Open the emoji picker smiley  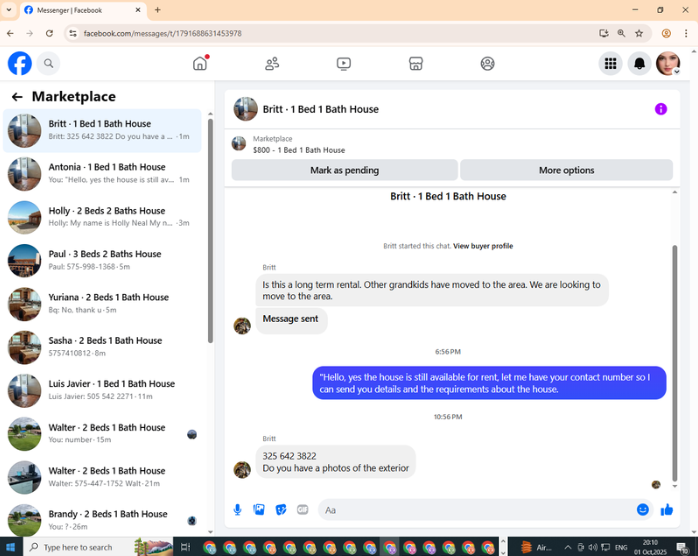642,510
